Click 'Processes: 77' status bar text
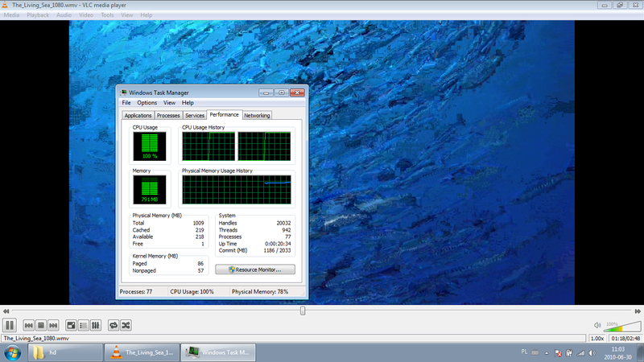644x362 pixels. pos(135,292)
